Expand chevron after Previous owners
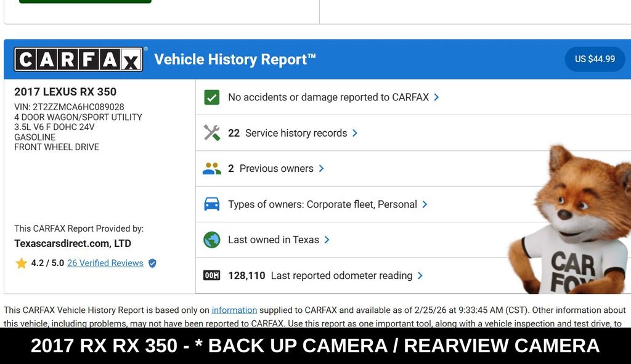This screenshot has height=364, width=631. (x=321, y=169)
